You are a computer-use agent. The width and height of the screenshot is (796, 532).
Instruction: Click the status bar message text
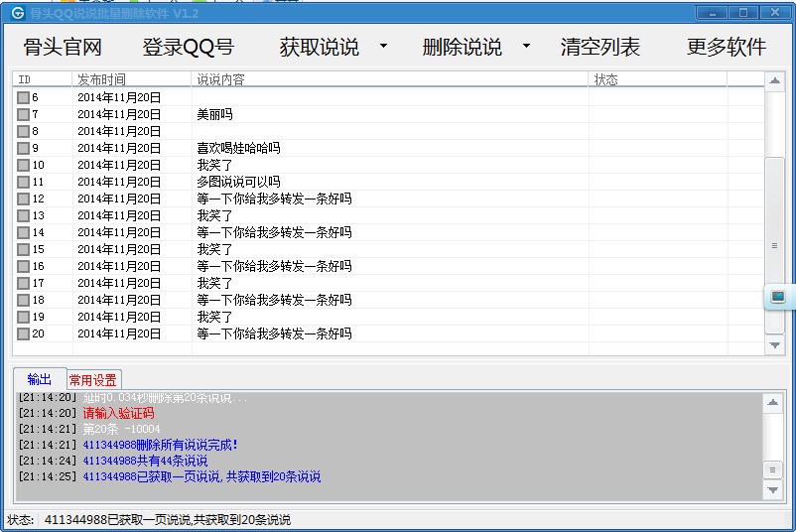point(168,520)
